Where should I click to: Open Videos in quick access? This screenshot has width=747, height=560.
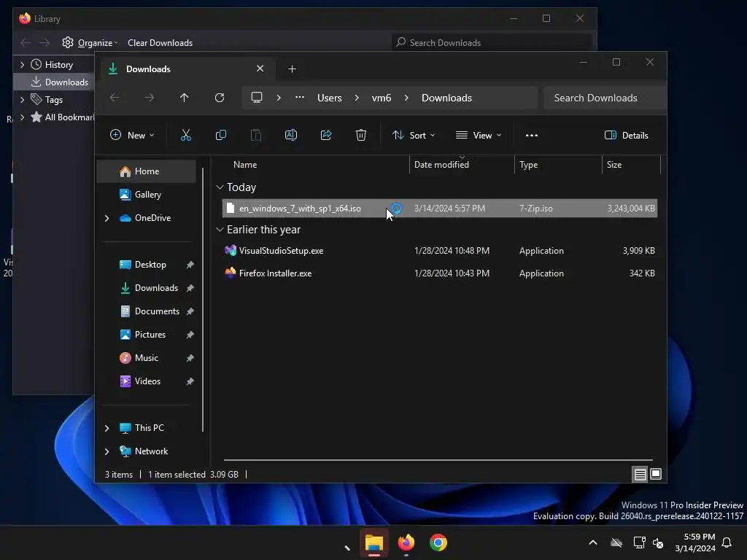pos(147,381)
